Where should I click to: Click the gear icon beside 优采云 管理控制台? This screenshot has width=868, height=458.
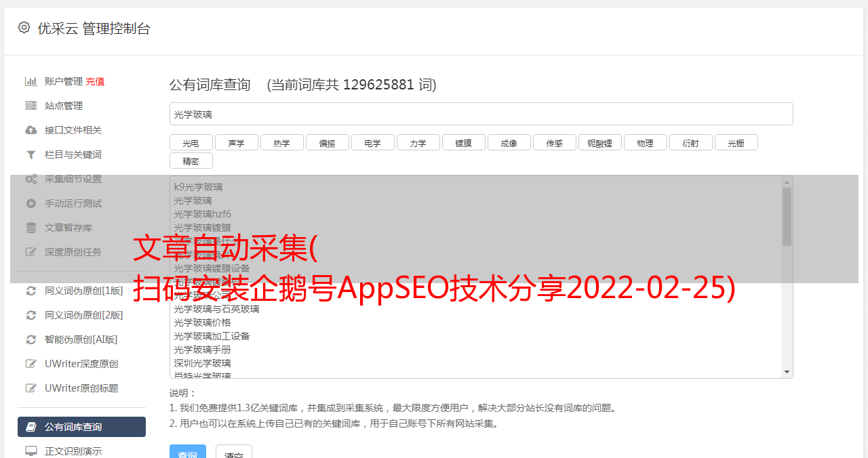[24, 28]
